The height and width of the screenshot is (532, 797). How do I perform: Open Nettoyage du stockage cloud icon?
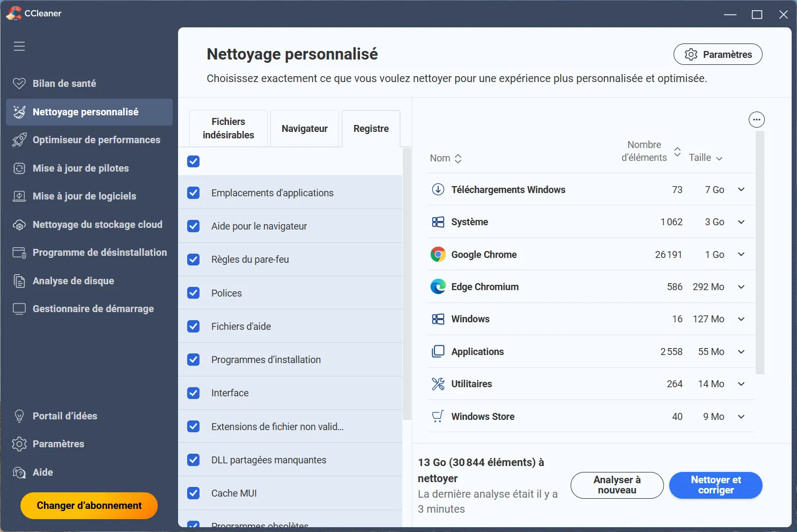(20, 224)
